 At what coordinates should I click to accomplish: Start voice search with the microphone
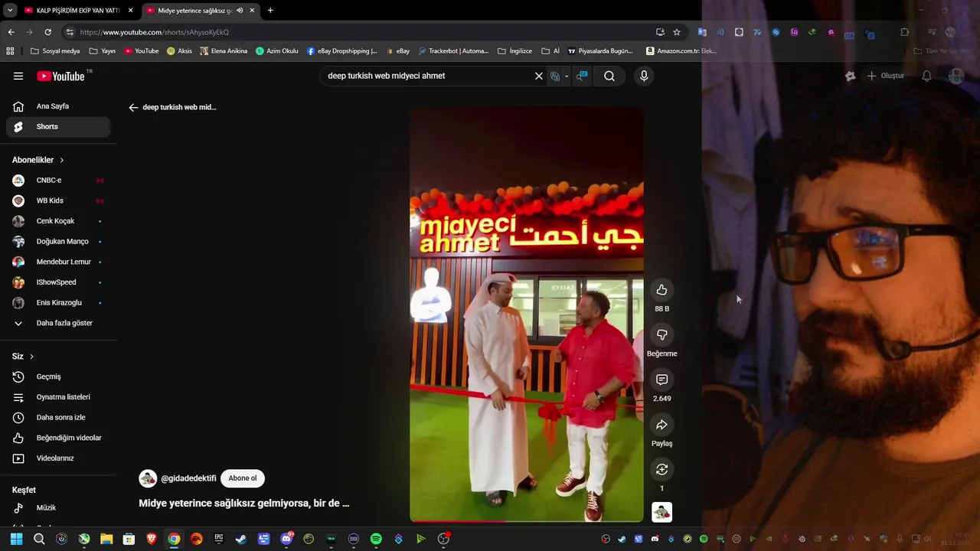click(644, 76)
